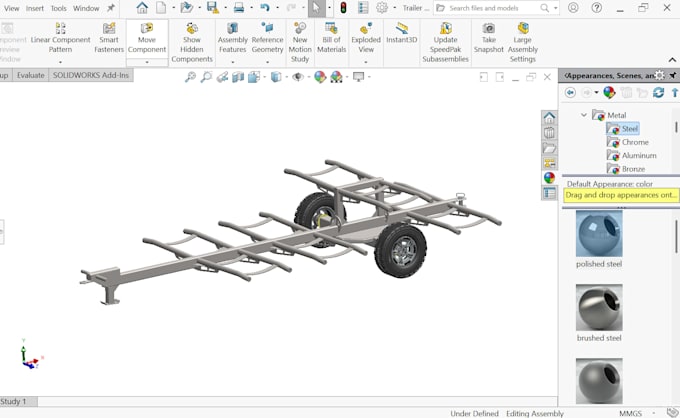This screenshot has height=418, width=680.
Task: Click Apply Scene icon in the view toolbar
Action: [x=337, y=77]
